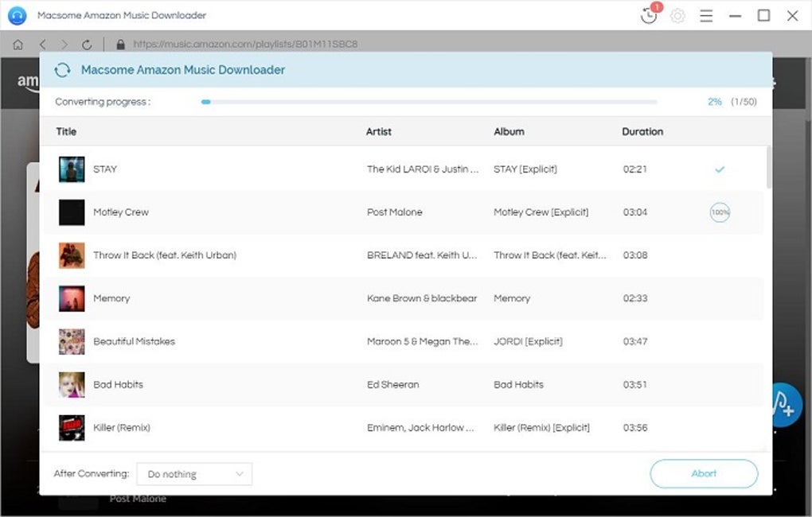The height and width of the screenshot is (517, 812).
Task: Click the add music floating button
Action: click(785, 405)
